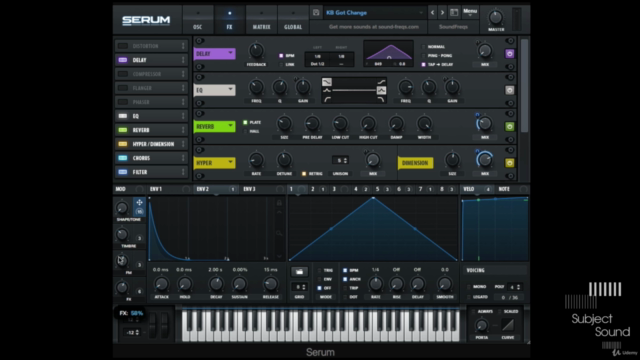This screenshot has width=640, height=360.
Task: Select the EQ low shelf shape icon
Action: pos(327,82)
